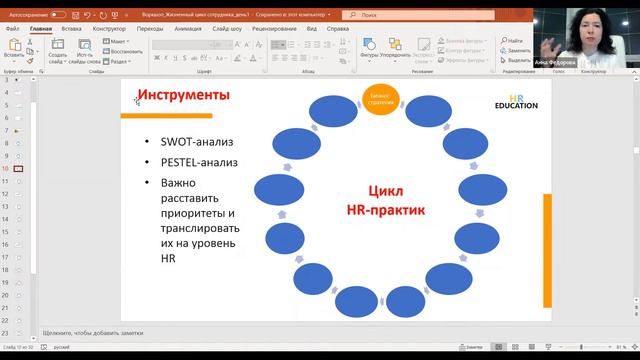
Task: Cut selection with scissors icon
Action: click(30, 42)
